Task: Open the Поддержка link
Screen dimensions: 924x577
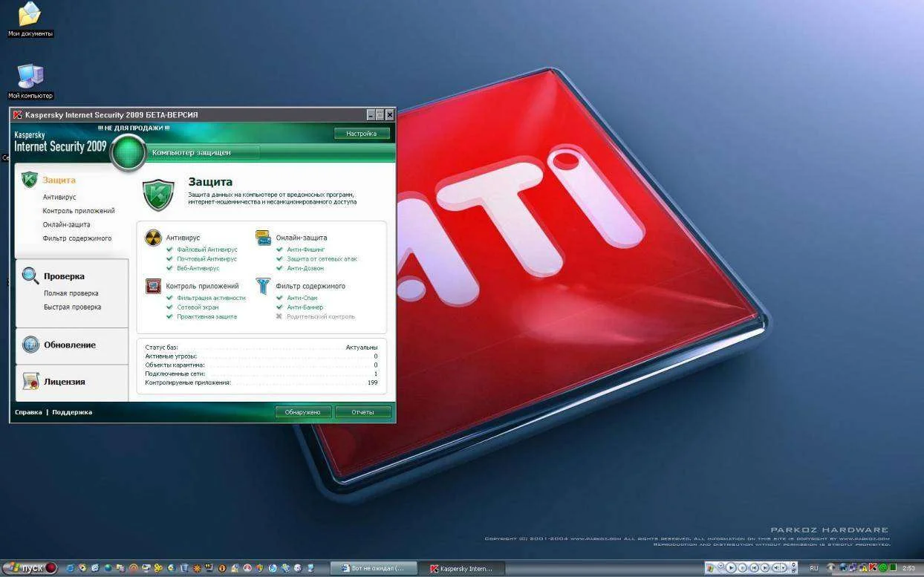Action: tap(72, 412)
